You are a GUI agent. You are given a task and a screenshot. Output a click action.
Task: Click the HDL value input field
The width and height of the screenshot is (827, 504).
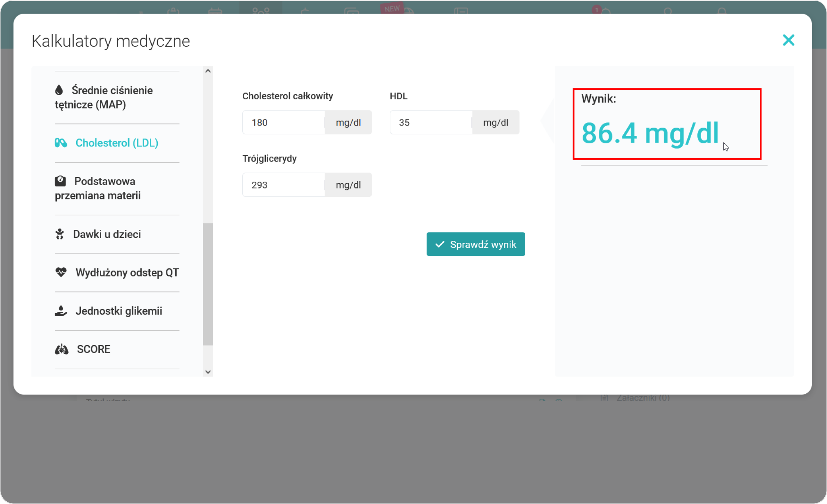coord(431,122)
